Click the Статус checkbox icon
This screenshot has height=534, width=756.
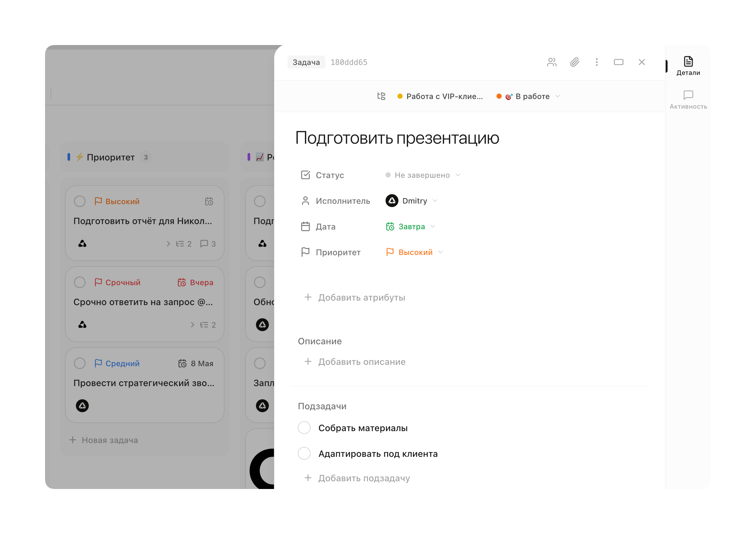click(305, 175)
